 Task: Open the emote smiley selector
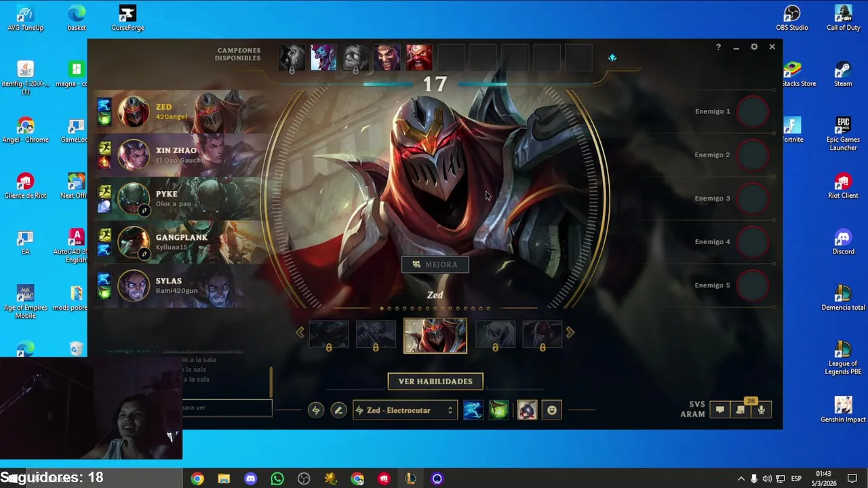[x=552, y=410]
